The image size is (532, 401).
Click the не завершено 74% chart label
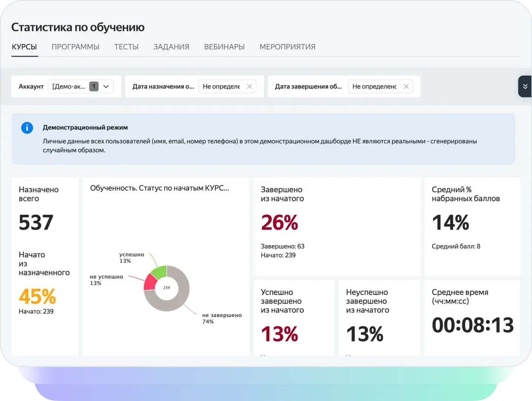tap(222, 318)
